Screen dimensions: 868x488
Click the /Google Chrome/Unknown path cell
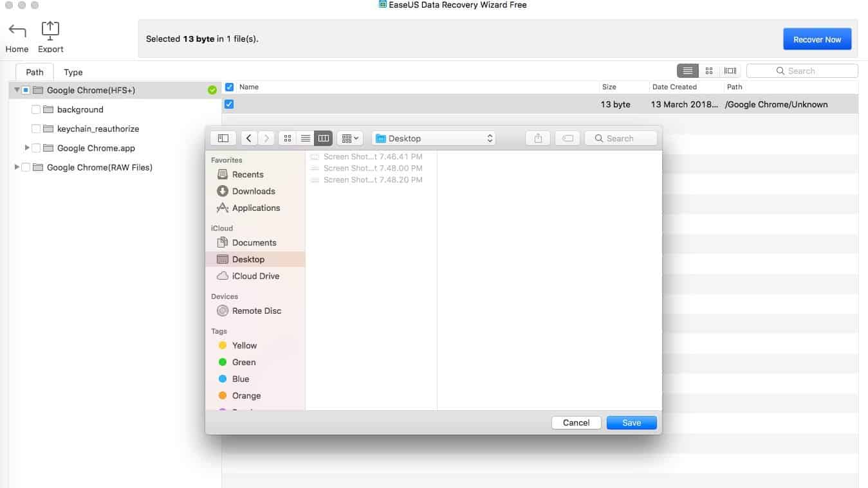pyautogui.click(x=777, y=104)
